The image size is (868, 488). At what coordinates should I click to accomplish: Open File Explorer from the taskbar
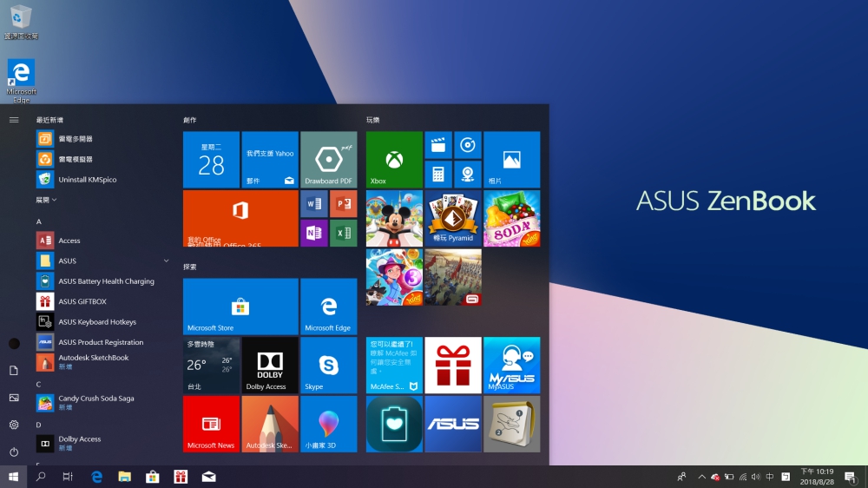(x=124, y=477)
